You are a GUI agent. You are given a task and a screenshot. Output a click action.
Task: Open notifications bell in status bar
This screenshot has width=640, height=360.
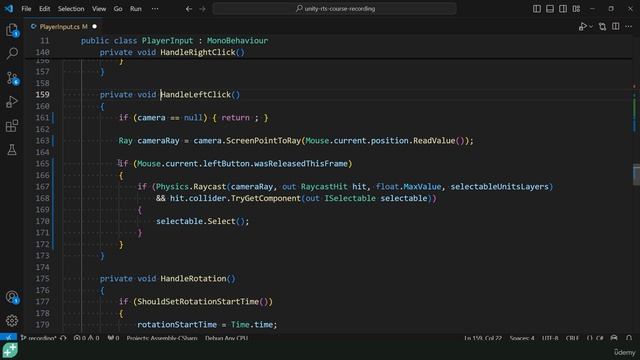629,338
